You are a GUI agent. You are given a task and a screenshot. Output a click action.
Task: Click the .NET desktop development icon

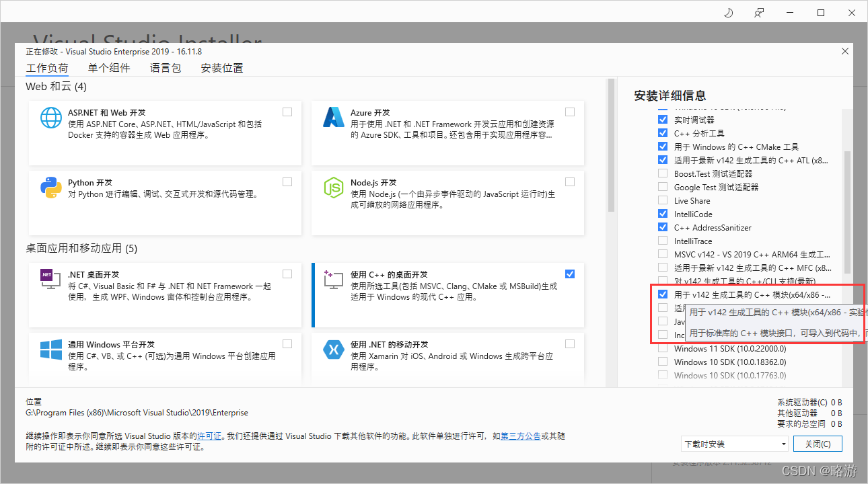coord(51,280)
